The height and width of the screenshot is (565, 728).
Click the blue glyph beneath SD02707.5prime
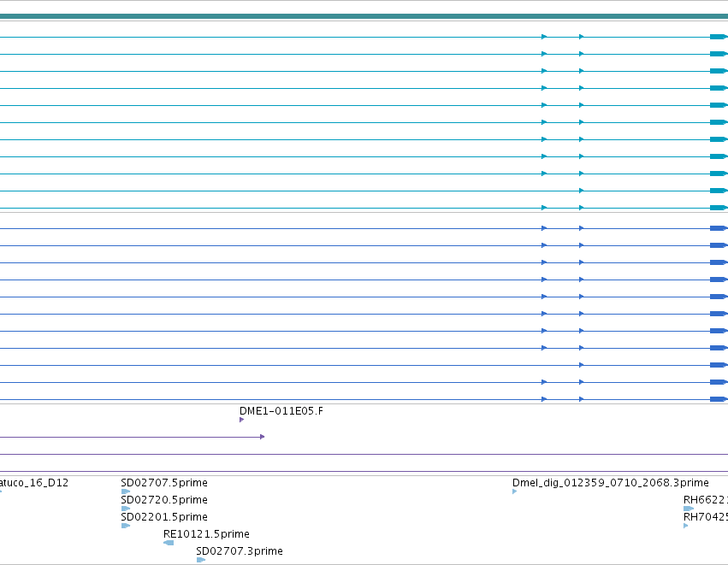[x=126, y=491]
